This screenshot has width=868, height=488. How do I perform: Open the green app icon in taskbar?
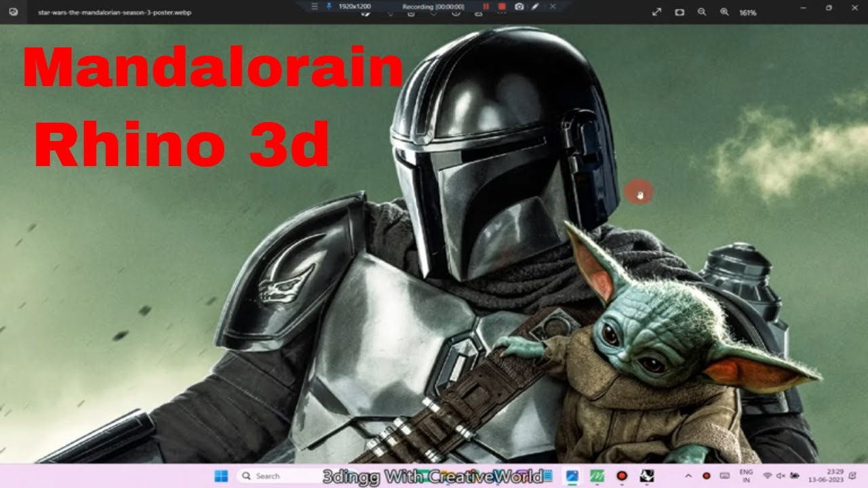(x=597, y=476)
